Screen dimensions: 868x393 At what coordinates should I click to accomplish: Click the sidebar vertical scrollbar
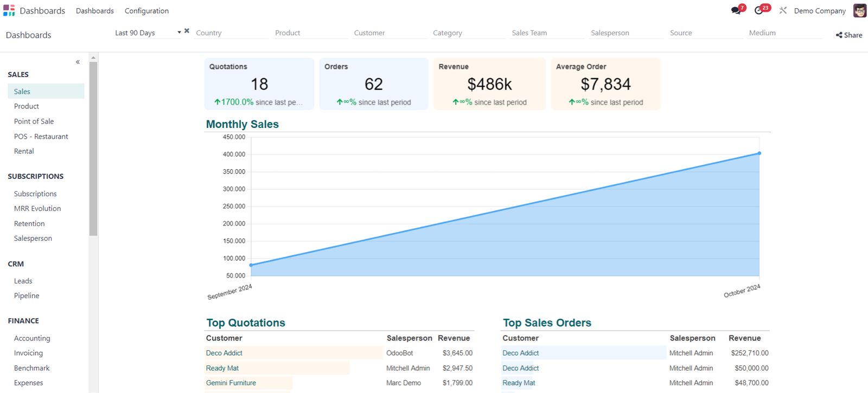point(93,149)
